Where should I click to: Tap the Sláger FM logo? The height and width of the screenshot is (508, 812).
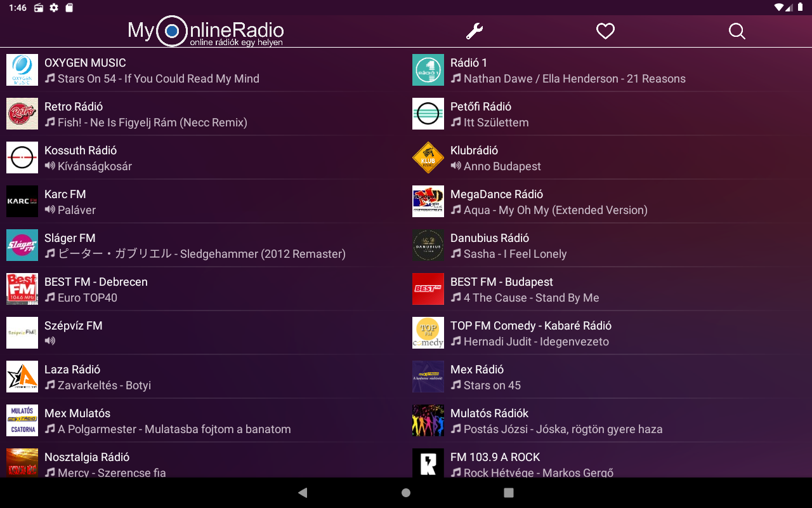click(x=22, y=245)
